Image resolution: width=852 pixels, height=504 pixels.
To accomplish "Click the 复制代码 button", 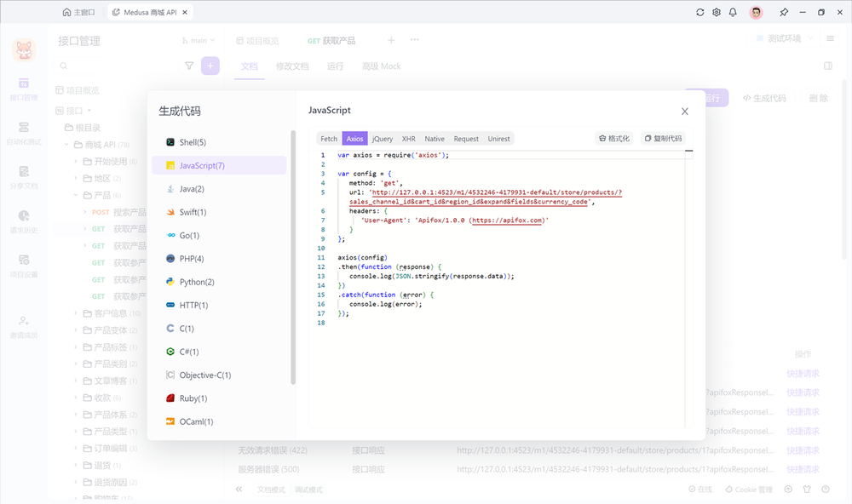I will point(663,138).
